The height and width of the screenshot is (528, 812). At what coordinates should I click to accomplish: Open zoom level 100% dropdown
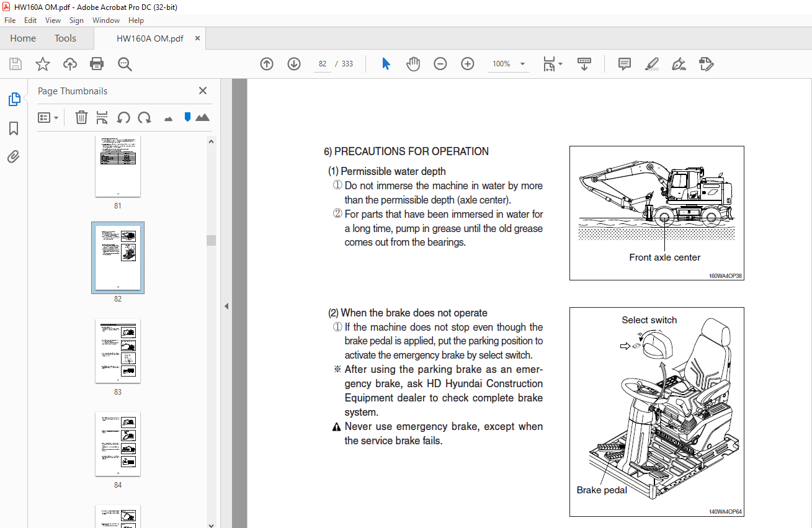coord(509,64)
